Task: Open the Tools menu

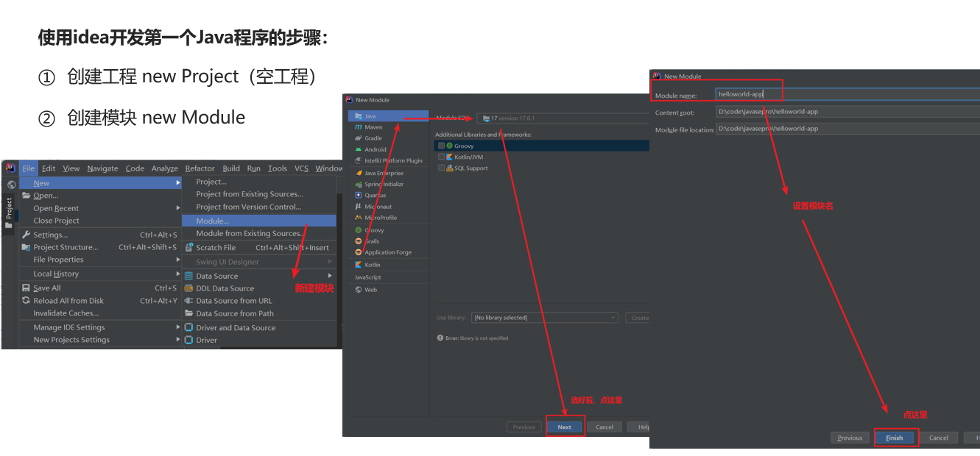Action: tap(277, 168)
